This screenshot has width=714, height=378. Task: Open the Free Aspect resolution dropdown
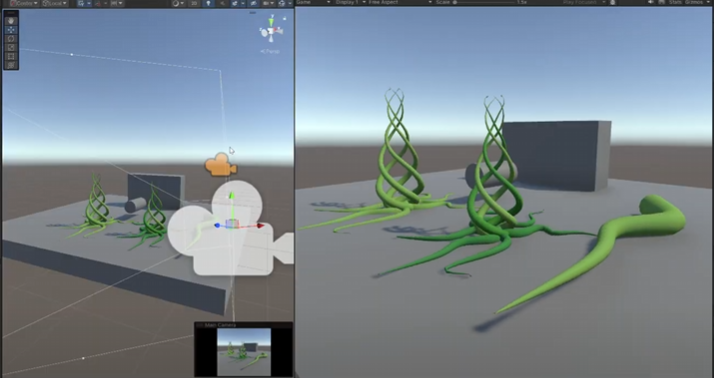point(400,2)
